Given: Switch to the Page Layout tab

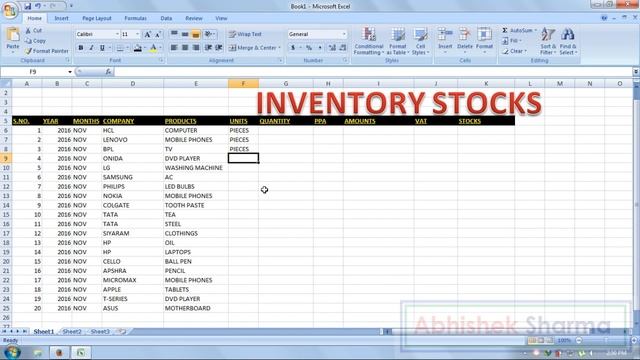Looking at the screenshot, I should pos(97,18).
